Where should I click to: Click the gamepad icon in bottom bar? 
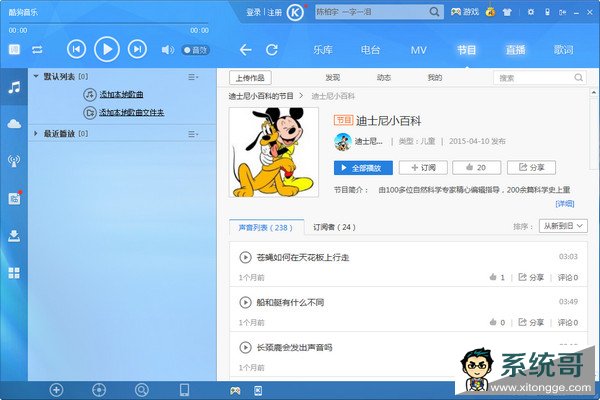point(235,391)
